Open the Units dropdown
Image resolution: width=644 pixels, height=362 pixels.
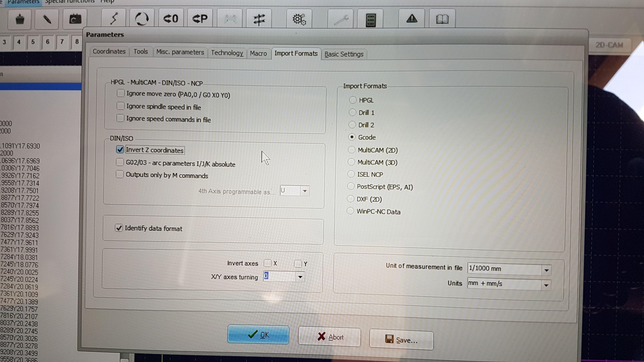(546, 285)
